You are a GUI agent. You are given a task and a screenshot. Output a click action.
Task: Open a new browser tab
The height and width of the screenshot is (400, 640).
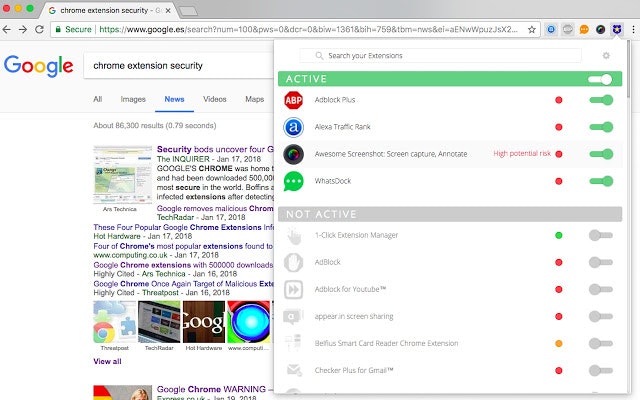(x=188, y=11)
